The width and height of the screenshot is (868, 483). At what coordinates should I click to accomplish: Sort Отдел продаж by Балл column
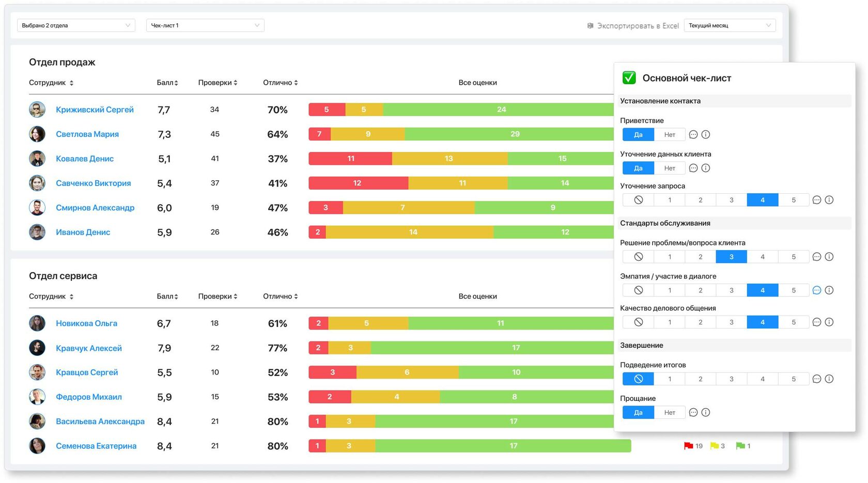tap(167, 83)
